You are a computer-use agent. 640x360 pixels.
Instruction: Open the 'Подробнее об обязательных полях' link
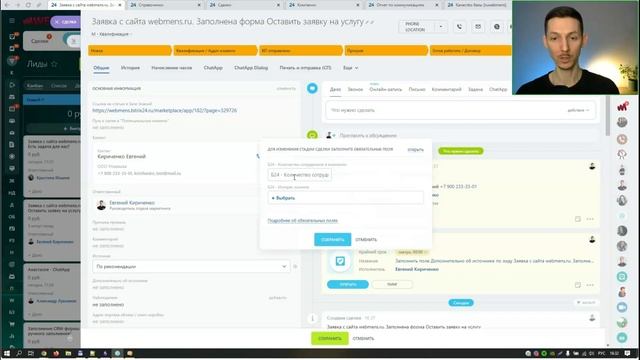(x=302, y=220)
